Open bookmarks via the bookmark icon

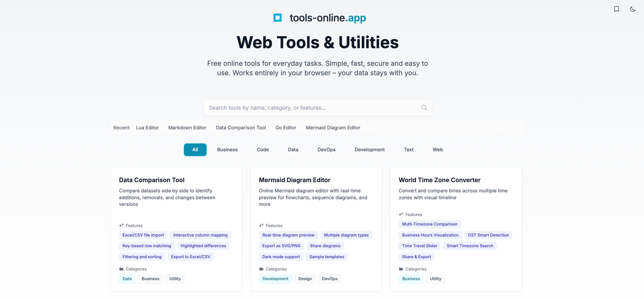pos(616,9)
